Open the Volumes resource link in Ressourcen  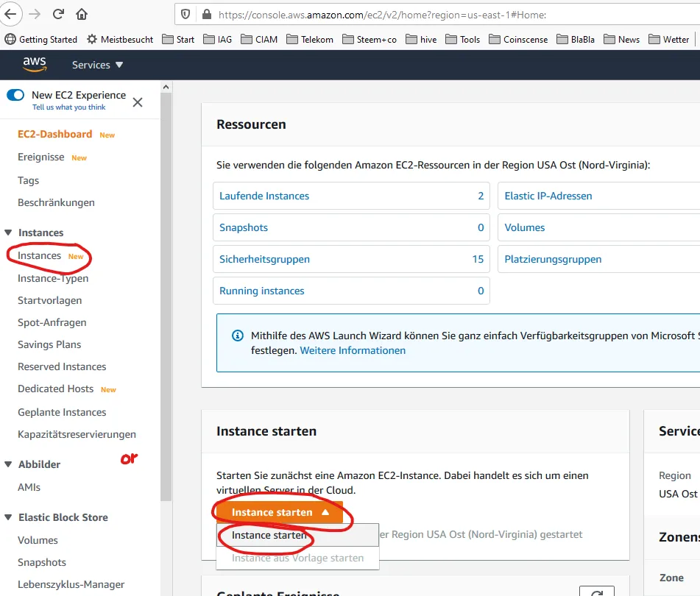coord(525,227)
